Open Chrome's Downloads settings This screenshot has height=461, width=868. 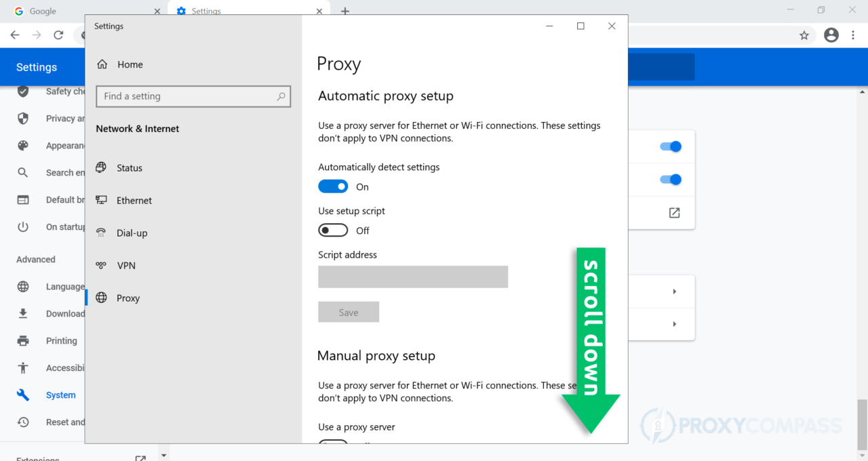pos(66,313)
